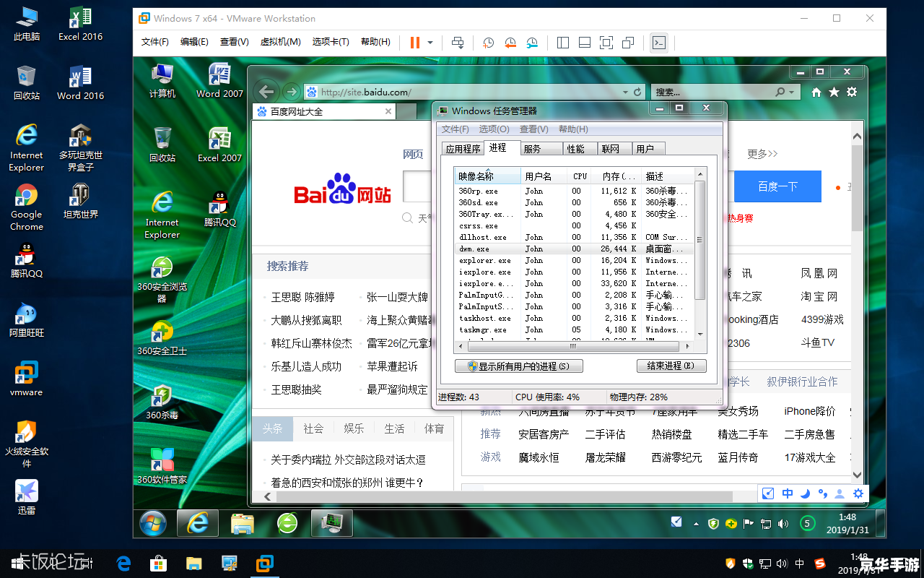Sort processes by 映像名称 column header
This screenshot has height=578, width=924.
point(487,176)
